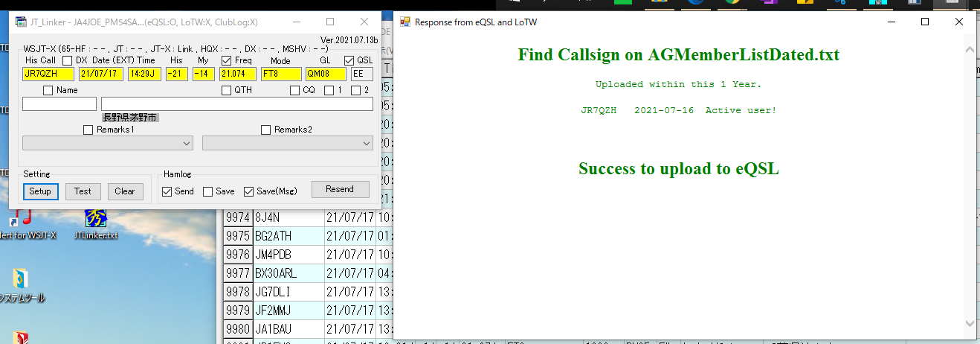Click the Freq field showing 21.074
The width and height of the screenshot is (980, 344).
[238, 74]
